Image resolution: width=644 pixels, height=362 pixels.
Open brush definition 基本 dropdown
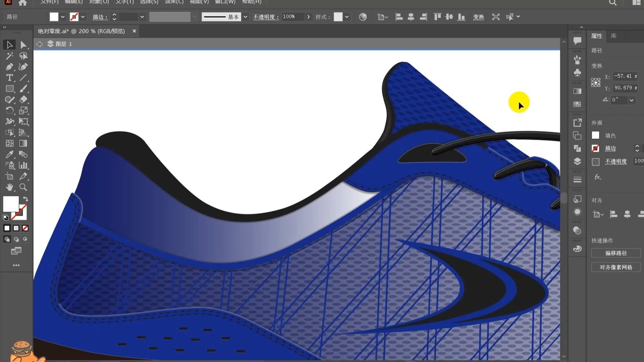[x=245, y=17]
